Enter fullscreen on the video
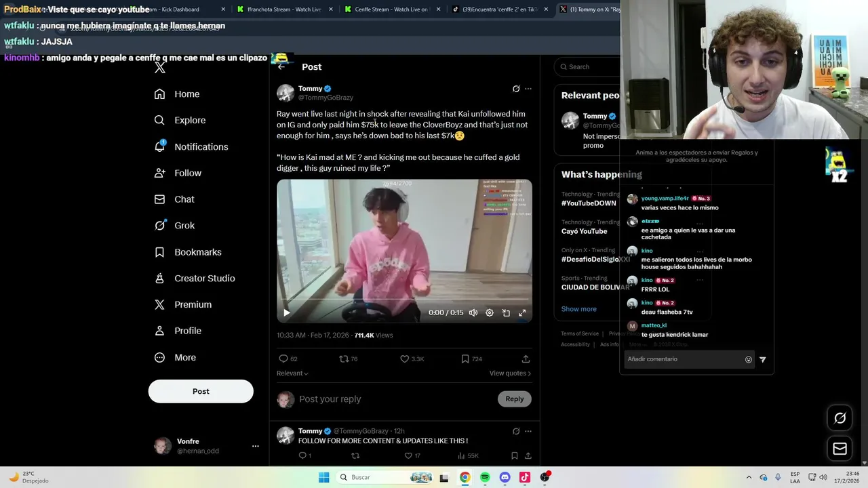The width and height of the screenshot is (868, 488). pos(522,312)
